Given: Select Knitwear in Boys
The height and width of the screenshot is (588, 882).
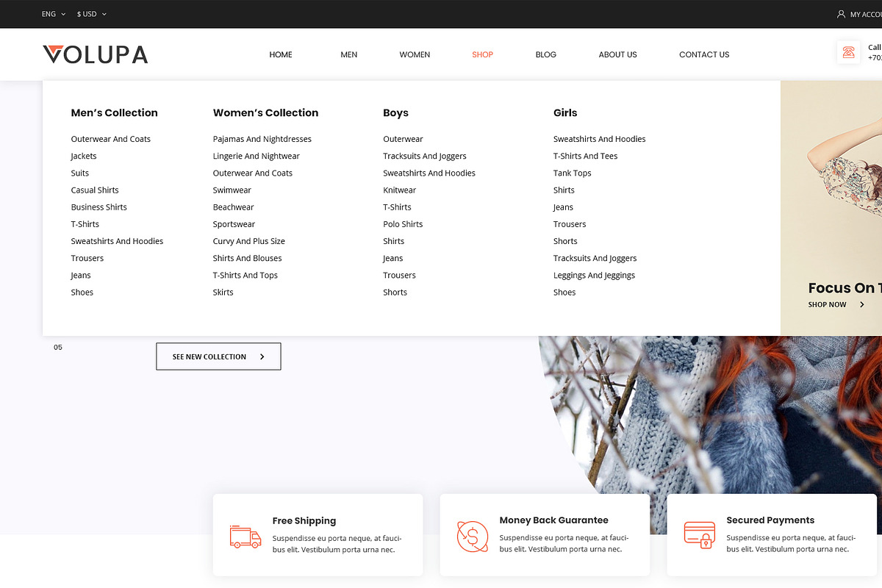Looking at the screenshot, I should click(x=399, y=190).
